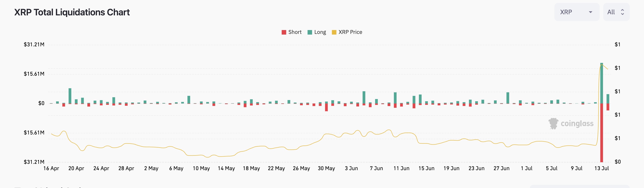Click the 13 Jul date axis label
The image size is (644, 188).
click(x=601, y=169)
